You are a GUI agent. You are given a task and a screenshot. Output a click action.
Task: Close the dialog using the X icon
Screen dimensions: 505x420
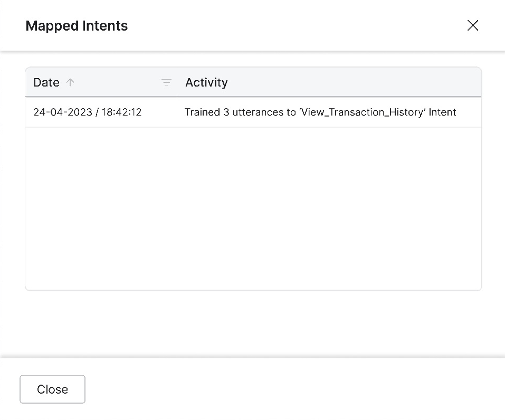(x=472, y=25)
